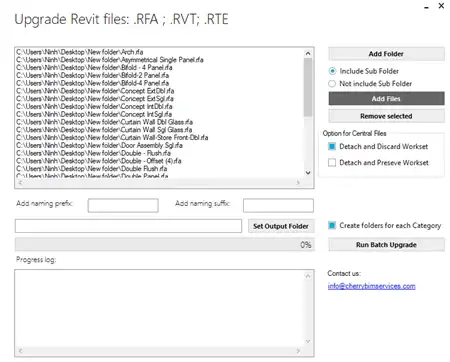The width and height of the screenshot is (450, 362).
Task: Select Curtain Wall Dbl Glass.rfa in list
Action: (x=104, y=122)
